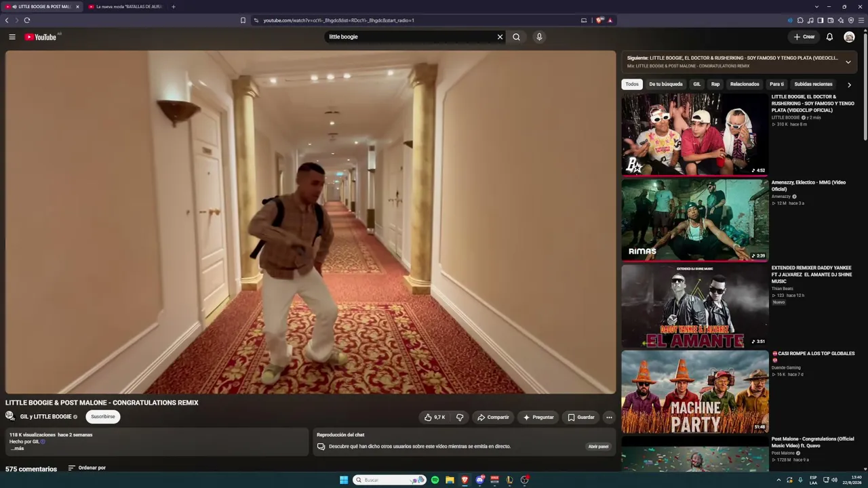The image size is (868, 488).
Task: Show hidden system tray icons
Action: [x=778, y=480]
